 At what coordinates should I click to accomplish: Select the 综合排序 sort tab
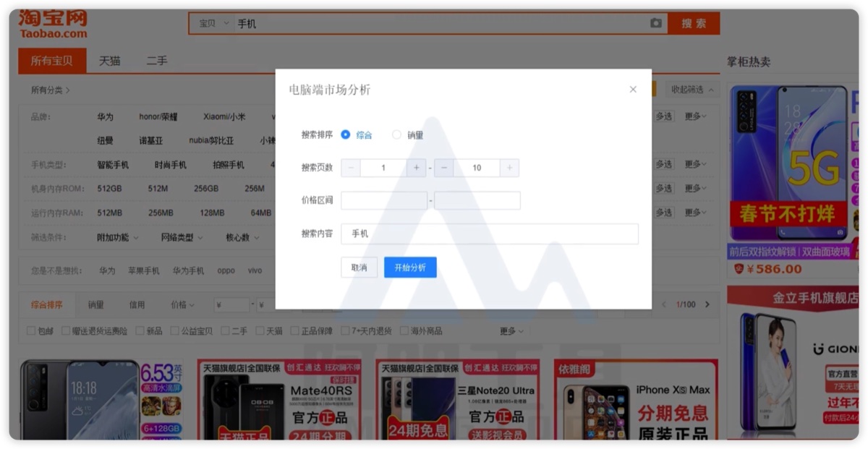point(47,305)
